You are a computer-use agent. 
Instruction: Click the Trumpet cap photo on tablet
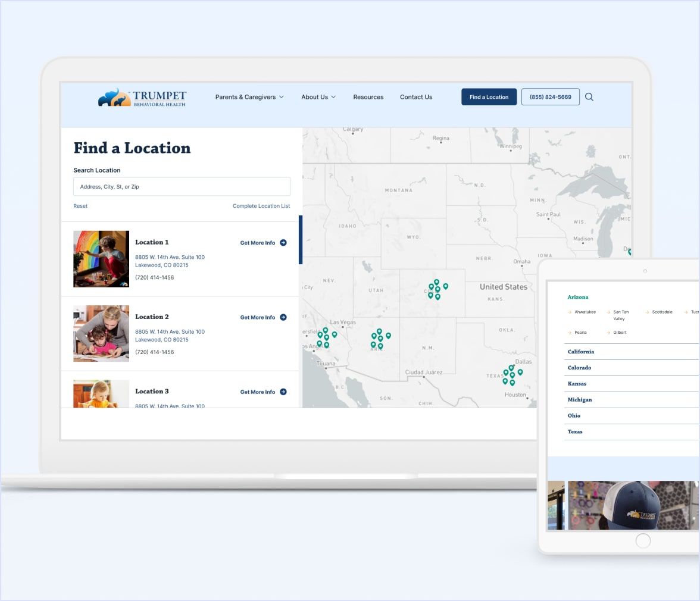(633, 506)
